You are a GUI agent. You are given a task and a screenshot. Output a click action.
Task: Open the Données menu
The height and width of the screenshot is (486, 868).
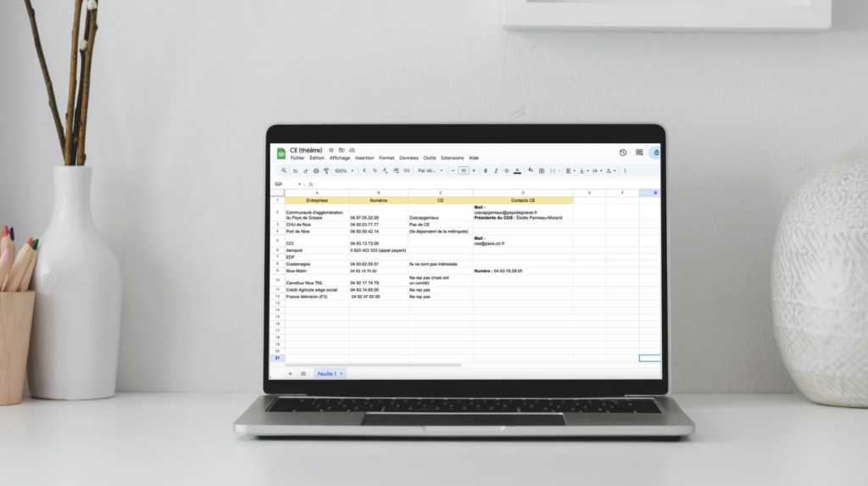pos(409,158)
